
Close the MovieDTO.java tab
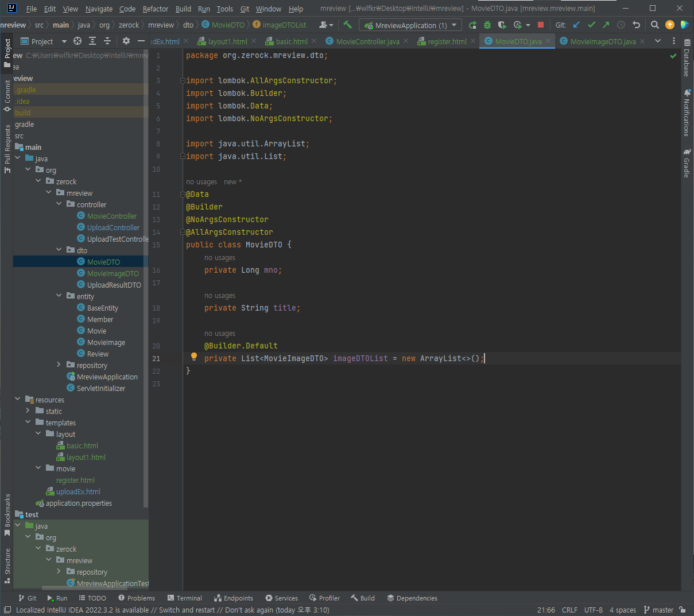click(x=548, y=41)
